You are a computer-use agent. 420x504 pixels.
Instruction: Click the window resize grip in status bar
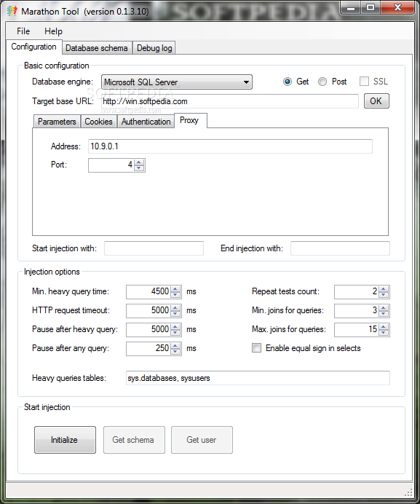[409, 492]
